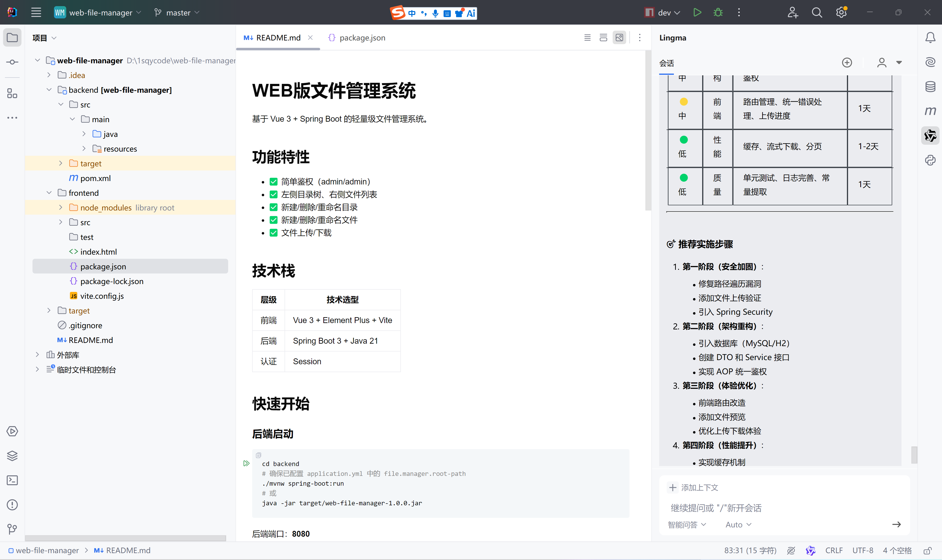Image resolution: width=942 pixels, height=560 pixels.
Task: Run the backend shell snippet gutter icon
Action: click(246, 463)
